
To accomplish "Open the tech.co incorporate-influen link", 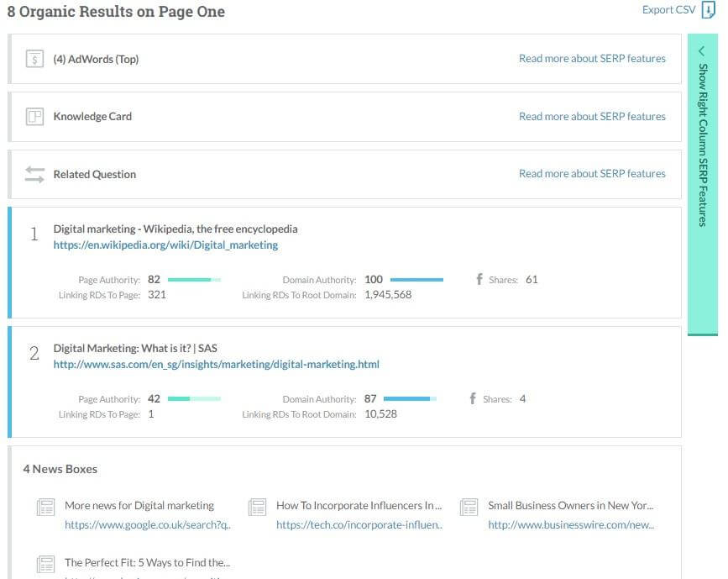I will [x=359, y=524].
